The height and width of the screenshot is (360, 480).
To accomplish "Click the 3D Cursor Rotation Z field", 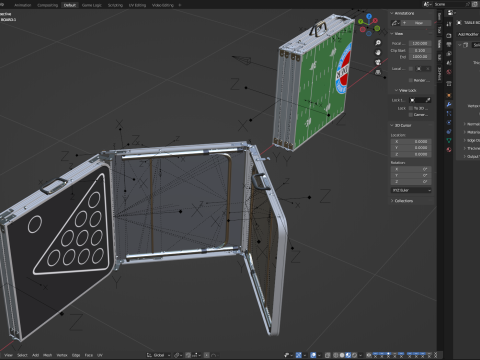I will click(411, 182).
